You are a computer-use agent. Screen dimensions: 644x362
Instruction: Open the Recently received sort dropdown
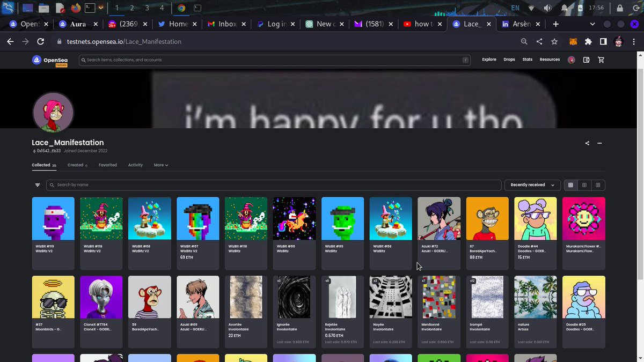pos(532,185)
